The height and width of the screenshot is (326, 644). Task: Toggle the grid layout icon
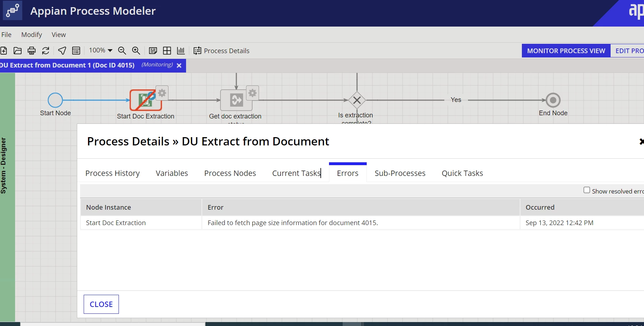coord(167,51)
